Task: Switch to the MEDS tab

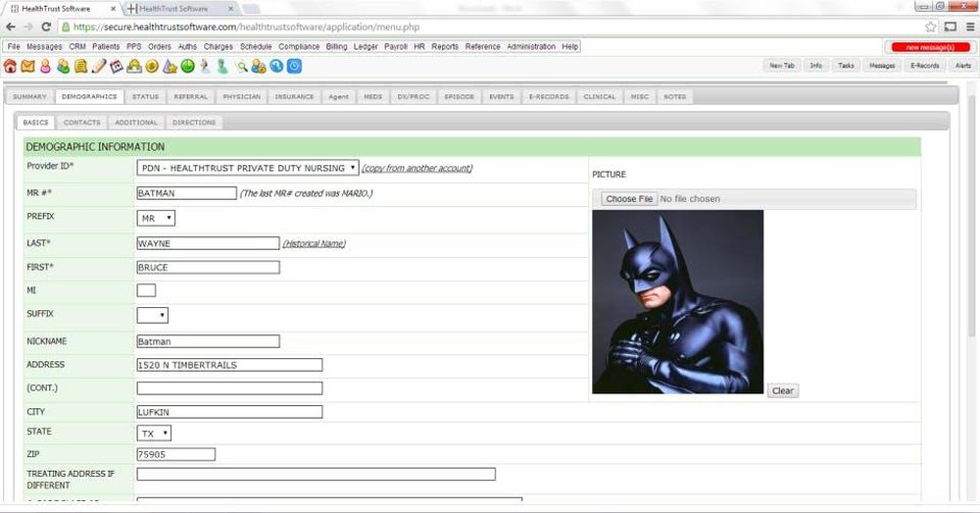Action: click(373, 97)
